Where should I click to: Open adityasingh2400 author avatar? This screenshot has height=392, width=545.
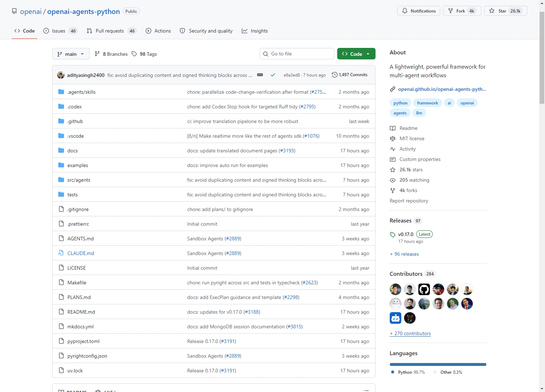[x=61, y=75]
